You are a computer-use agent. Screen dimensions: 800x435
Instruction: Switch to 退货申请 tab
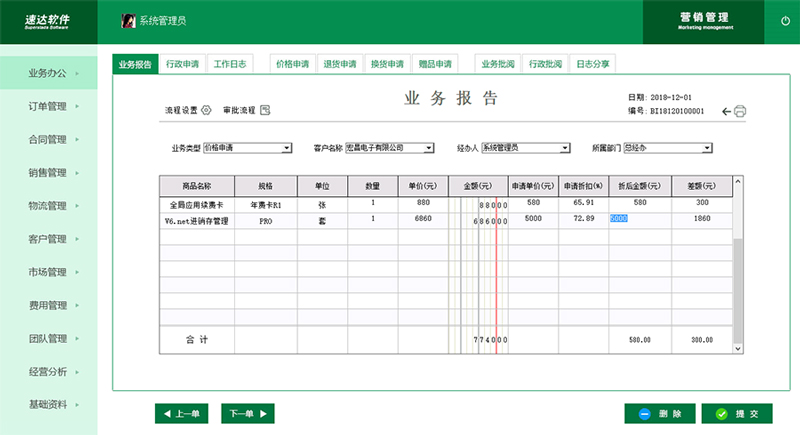340,64
